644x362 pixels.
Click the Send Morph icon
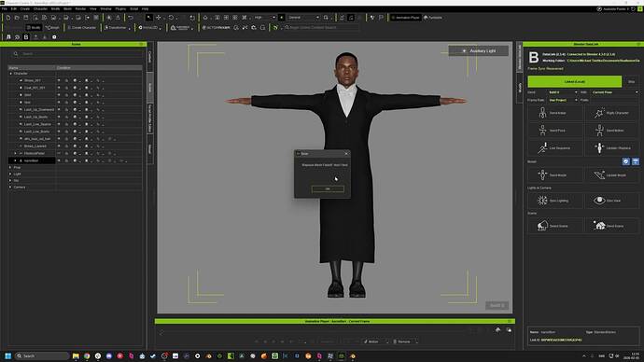(x=542, y=174)
